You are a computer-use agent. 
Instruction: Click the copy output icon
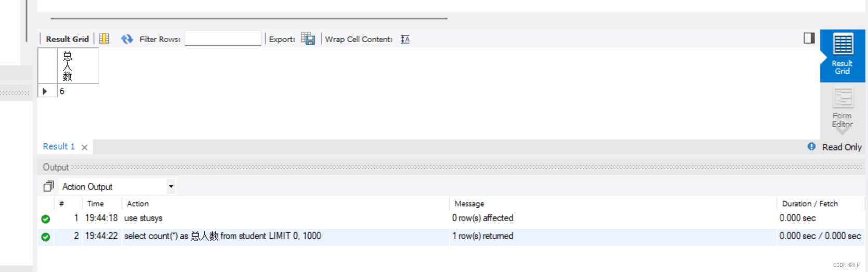pyautogui.click(x=48, y=186)
